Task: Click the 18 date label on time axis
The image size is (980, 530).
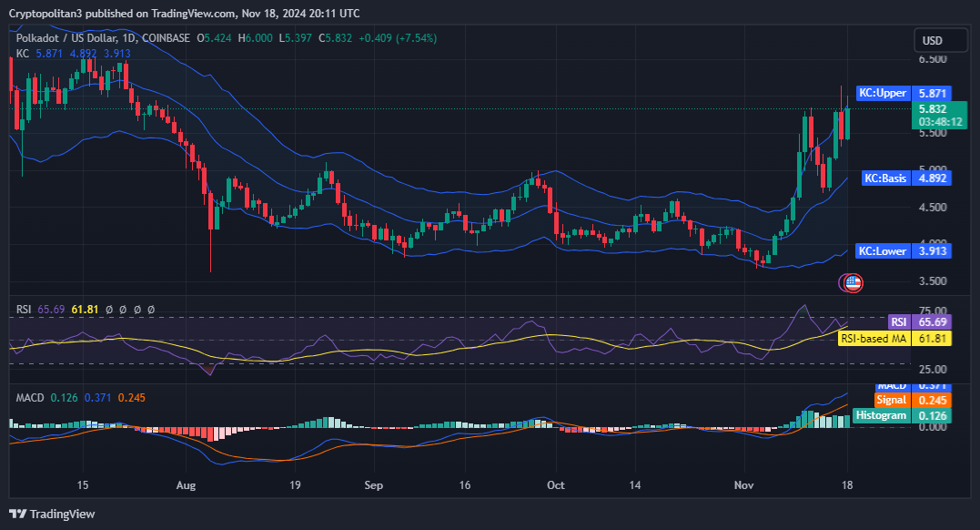Action: click(847, 485)
